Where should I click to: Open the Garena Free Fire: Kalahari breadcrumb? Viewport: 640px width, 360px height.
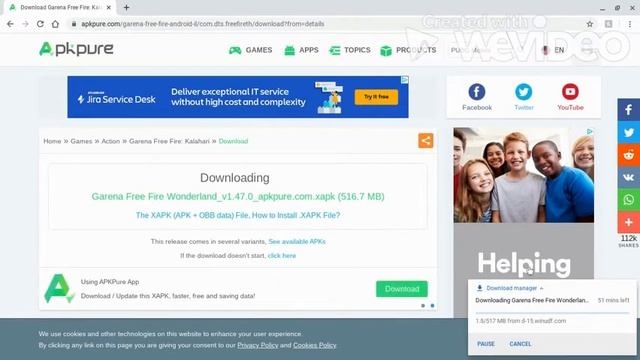coord(169,141)
